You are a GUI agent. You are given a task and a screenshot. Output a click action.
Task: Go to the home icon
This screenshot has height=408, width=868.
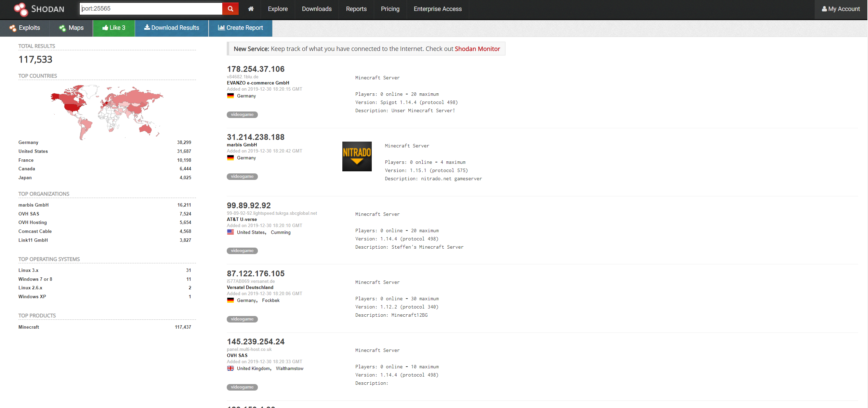(251, 9)
